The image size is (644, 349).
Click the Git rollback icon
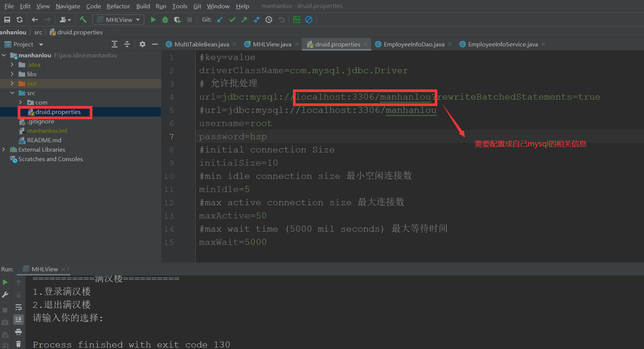pyautogui.click(x=281, y=20)
